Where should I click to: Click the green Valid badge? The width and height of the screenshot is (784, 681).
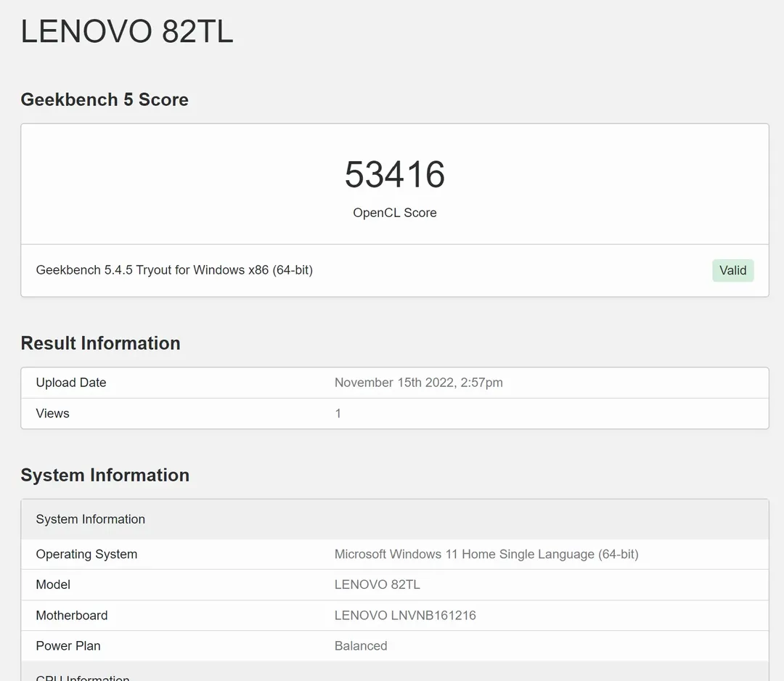pos(732,270)
